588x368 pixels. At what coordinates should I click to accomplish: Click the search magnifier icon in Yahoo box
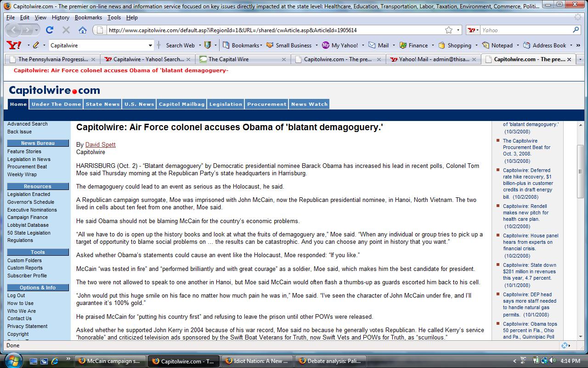[x=576, y=30]
